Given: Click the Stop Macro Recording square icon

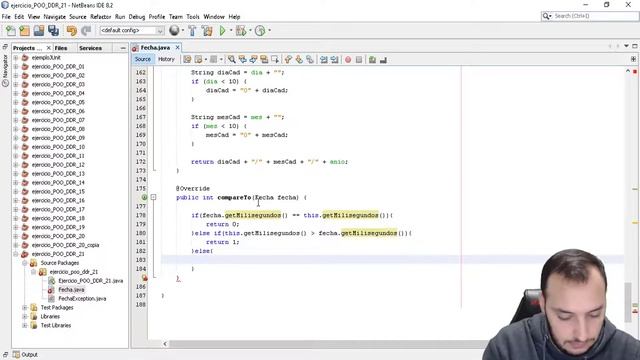Looking at the screenshot, I should click(359, 60).
